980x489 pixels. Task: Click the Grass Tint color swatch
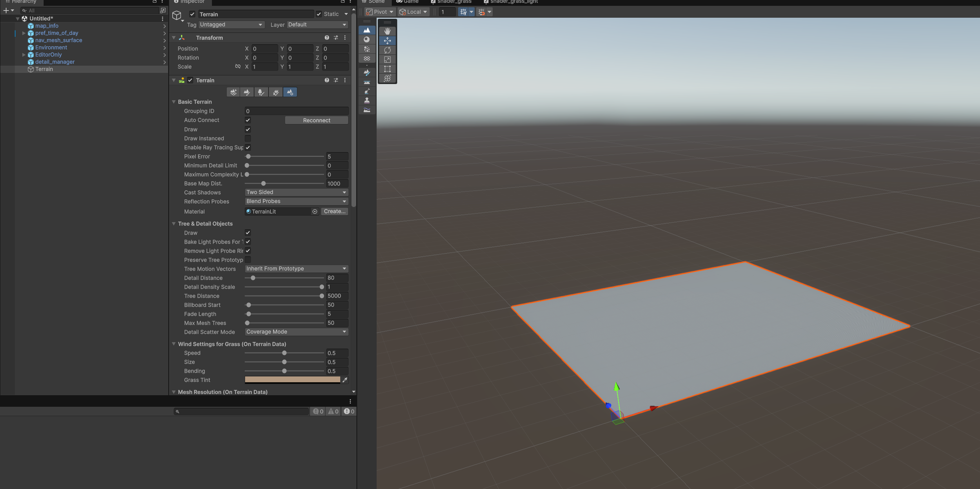point(292,380)
